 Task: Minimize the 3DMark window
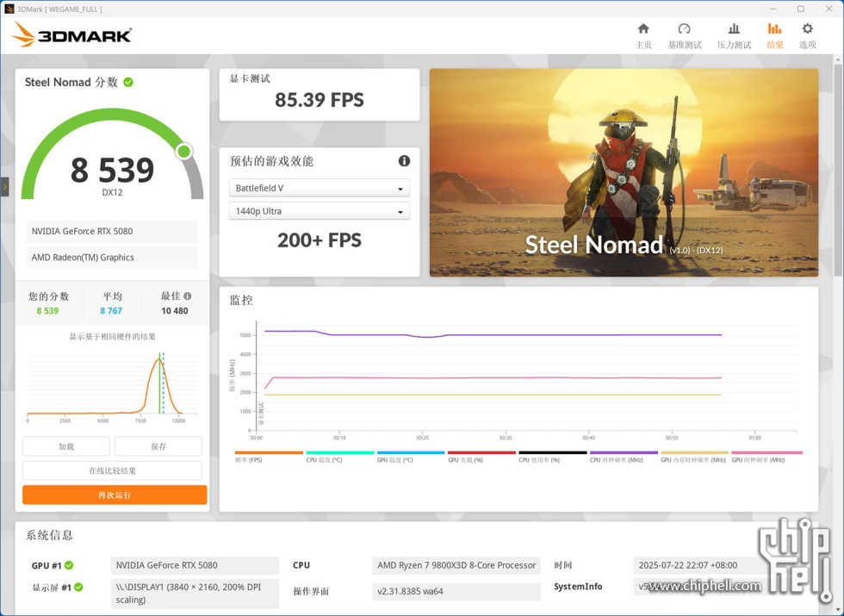pyautogui.click(x=773, y=9)
